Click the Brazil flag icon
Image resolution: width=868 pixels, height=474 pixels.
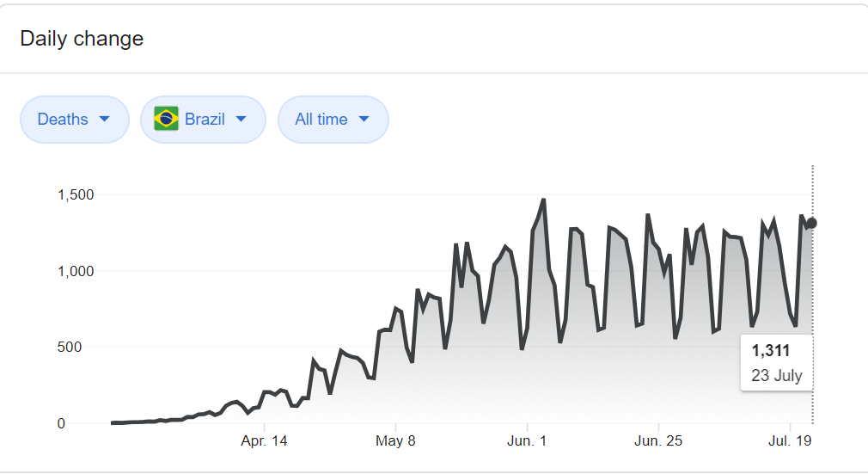pos(166,120)
